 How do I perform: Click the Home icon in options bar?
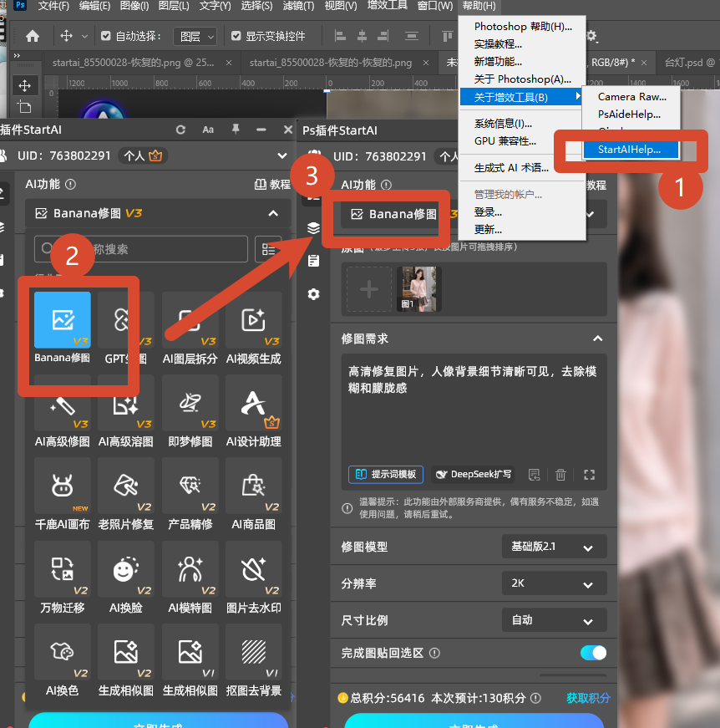point(33,36)
